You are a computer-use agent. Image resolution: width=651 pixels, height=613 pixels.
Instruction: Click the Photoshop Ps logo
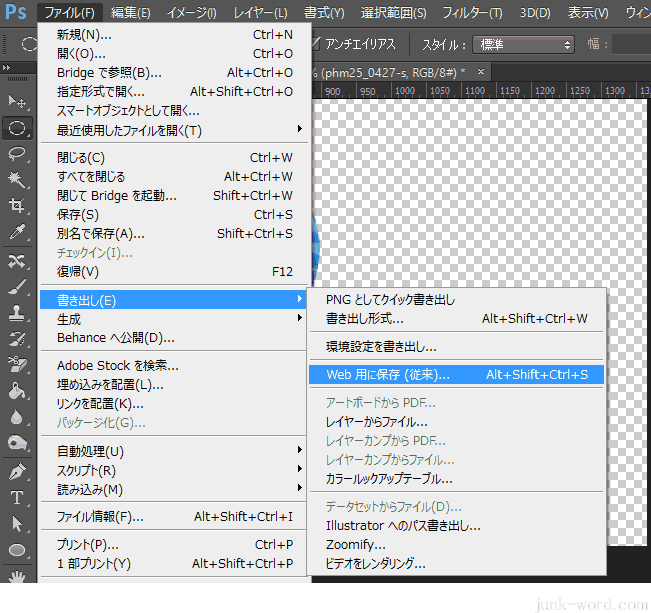pos(16,12)
